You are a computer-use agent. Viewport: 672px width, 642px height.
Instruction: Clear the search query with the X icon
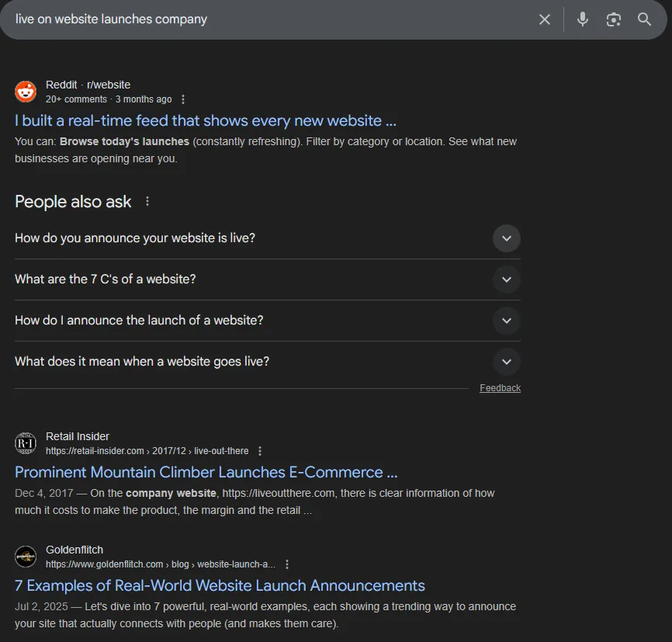(545, 19)
